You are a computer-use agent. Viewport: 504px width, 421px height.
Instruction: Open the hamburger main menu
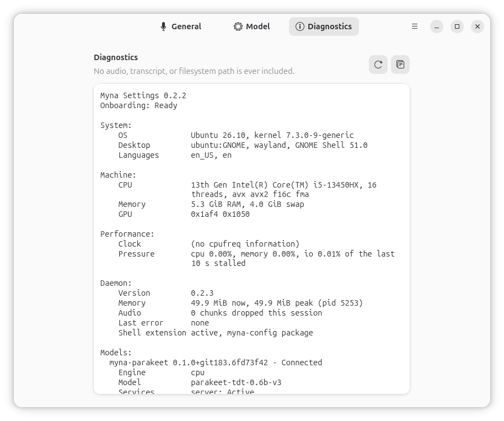(415, 26)
